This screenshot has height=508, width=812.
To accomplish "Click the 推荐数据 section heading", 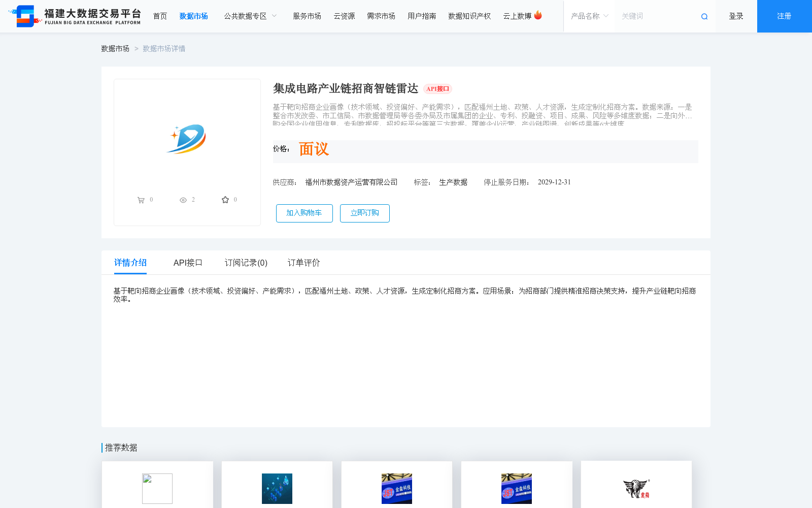I will (121, 448).
